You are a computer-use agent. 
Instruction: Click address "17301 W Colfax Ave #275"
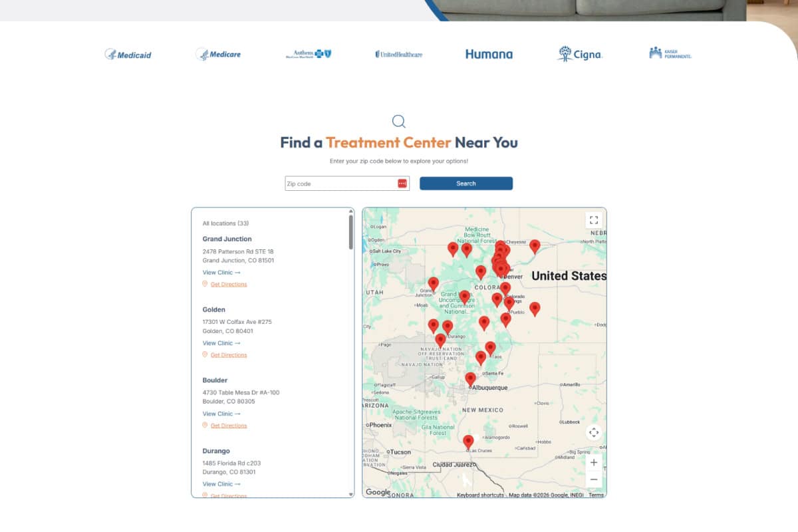(237, 322)
